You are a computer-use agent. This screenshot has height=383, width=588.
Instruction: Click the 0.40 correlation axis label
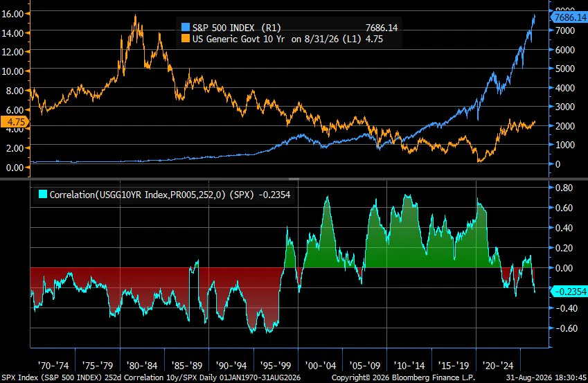coord(564,228)
